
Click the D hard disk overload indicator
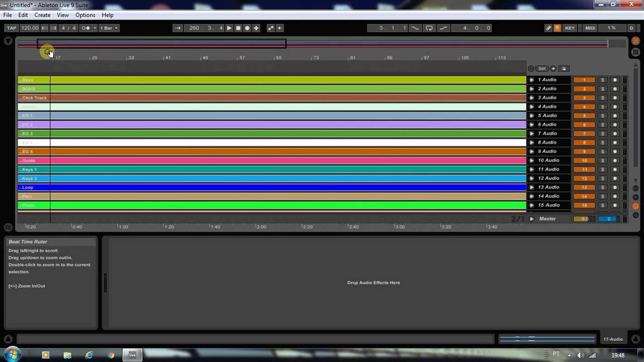(x=631, y=28)
